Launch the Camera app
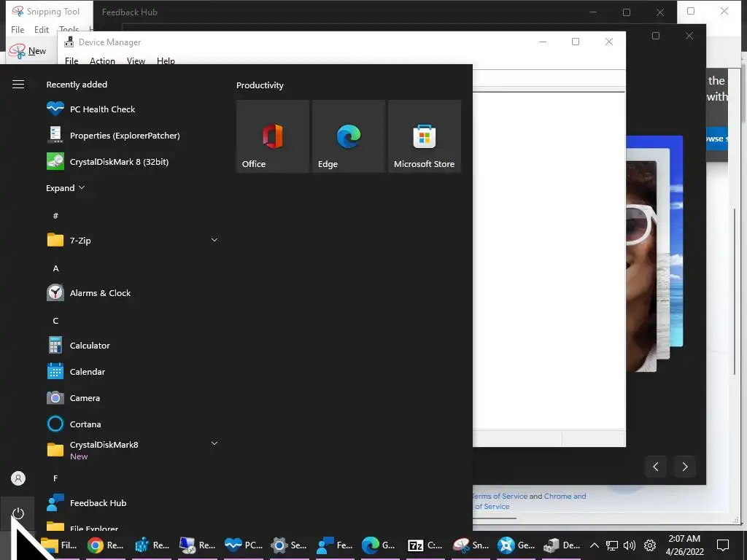 tap(133, 397)
